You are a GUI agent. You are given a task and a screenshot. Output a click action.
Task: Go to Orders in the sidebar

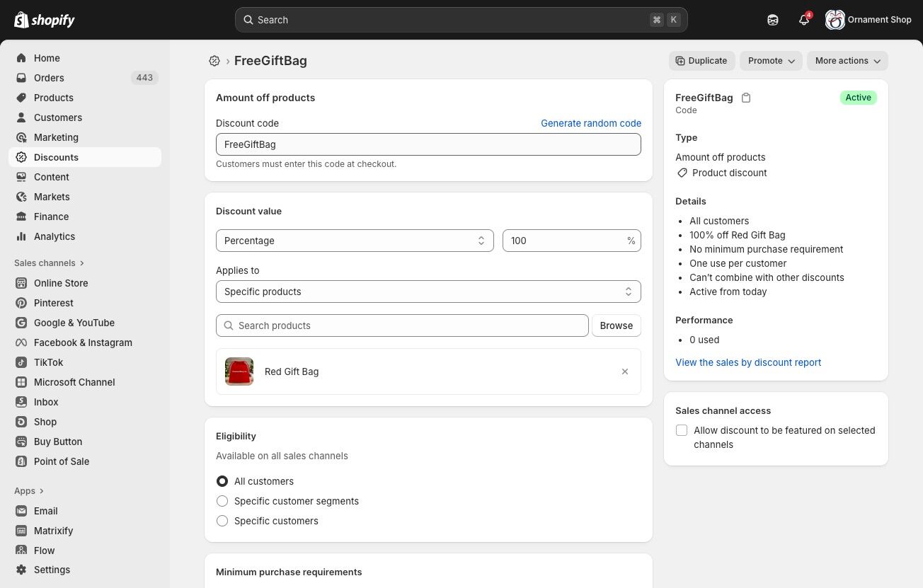[49, 78]
